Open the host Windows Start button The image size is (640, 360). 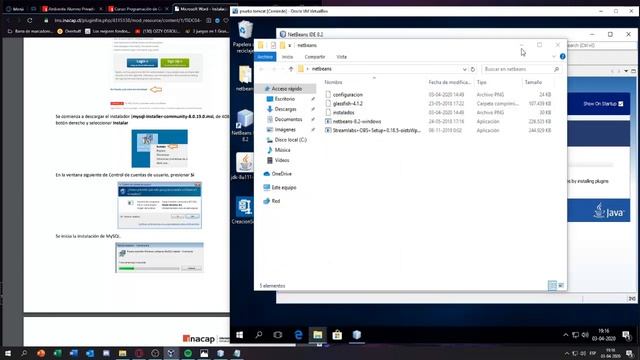point(8,353)
